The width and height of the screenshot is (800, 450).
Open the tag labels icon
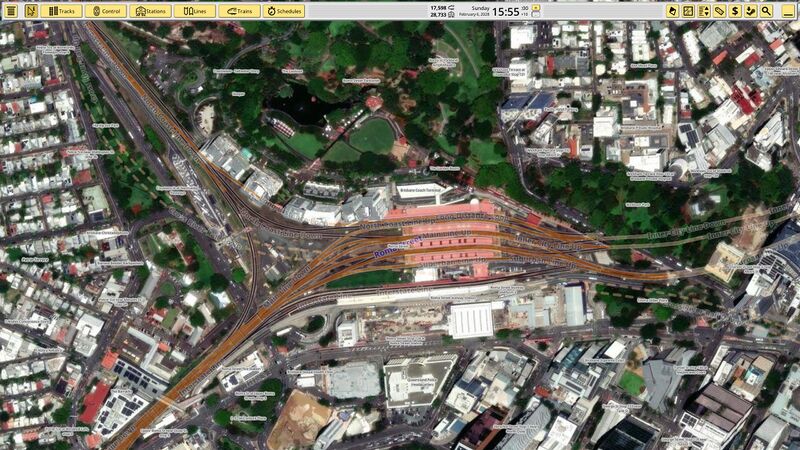(719, 11)
